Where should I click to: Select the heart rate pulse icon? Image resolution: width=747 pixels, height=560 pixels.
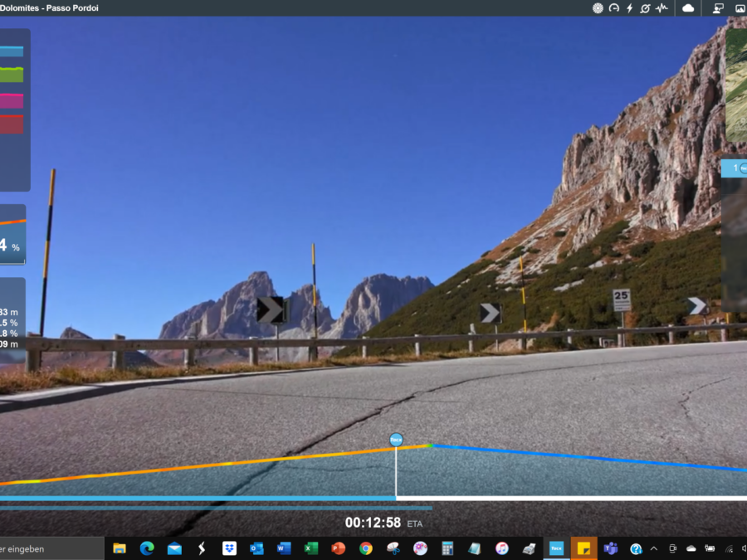pyautogui.click(x=661, y=7)
